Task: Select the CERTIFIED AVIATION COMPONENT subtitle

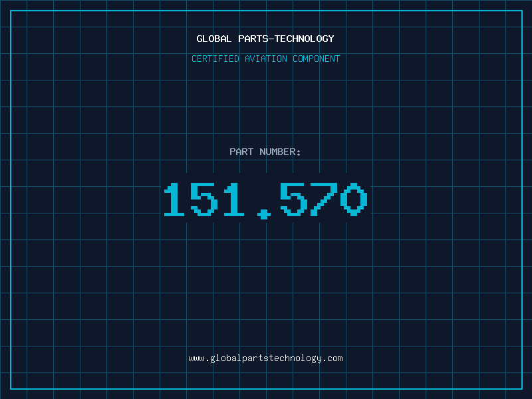Action: [265, 59]
